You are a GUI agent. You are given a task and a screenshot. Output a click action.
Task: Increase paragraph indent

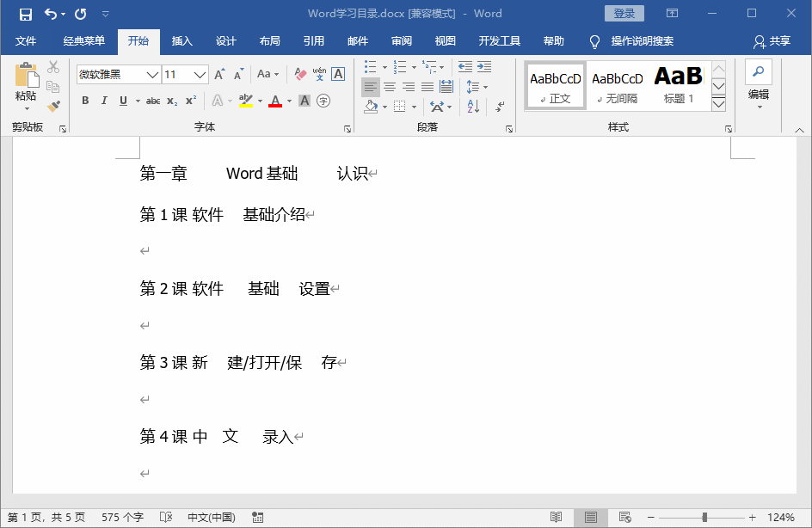pos(484,66)
